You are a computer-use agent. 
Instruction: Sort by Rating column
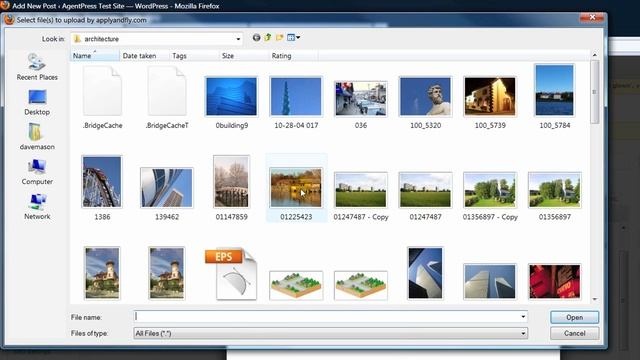(x=293, y=56)
